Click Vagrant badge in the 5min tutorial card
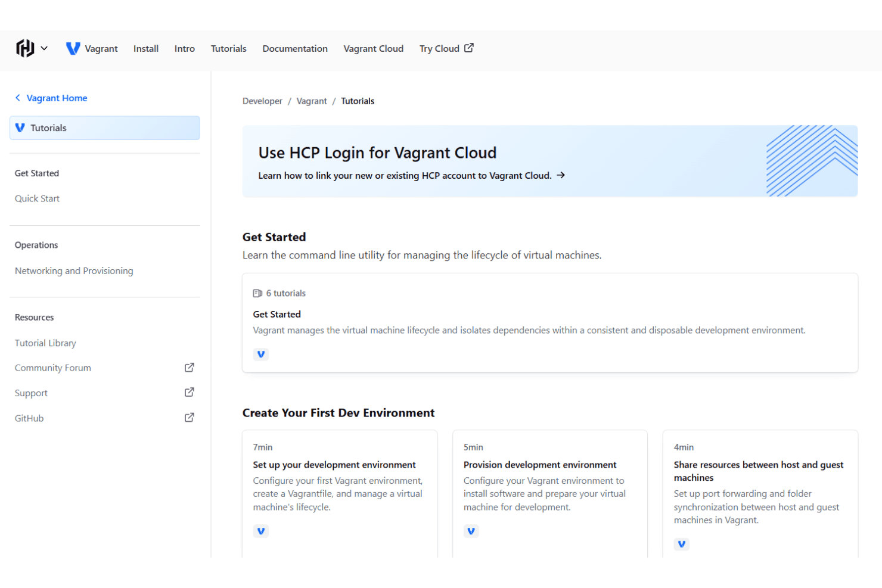882x588 pixels. [471, 531]
